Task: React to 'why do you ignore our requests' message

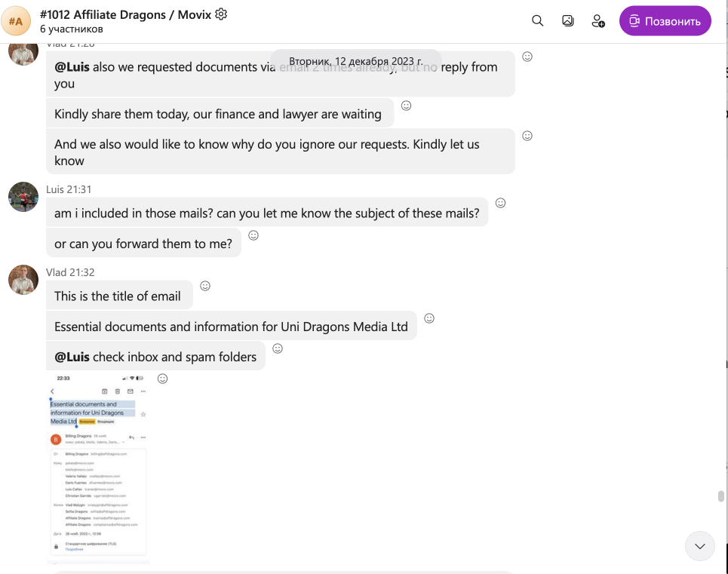Action: [x=527, y=136]
